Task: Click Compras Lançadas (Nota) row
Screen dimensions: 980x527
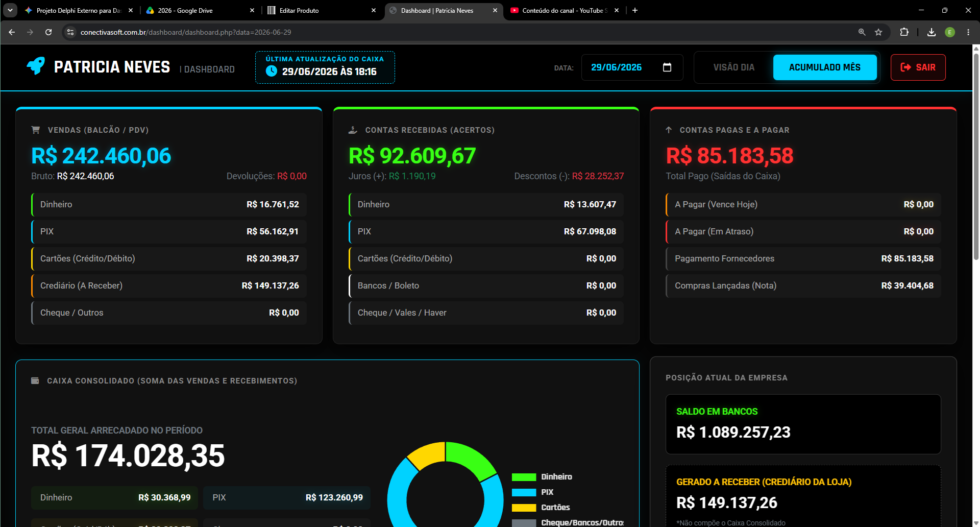Action: tap(803, 285)
